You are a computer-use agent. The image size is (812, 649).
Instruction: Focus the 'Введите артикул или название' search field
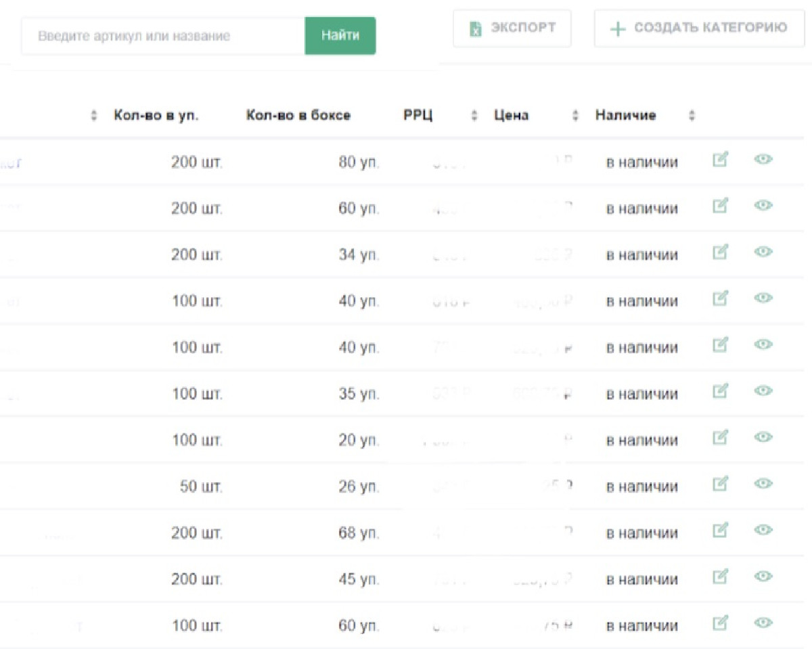(163, 36)
